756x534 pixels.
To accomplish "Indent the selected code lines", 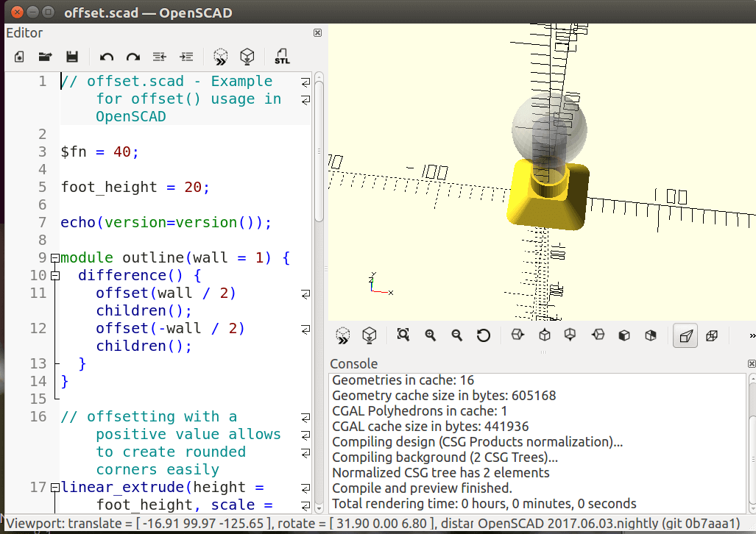I will coord(186,57).
